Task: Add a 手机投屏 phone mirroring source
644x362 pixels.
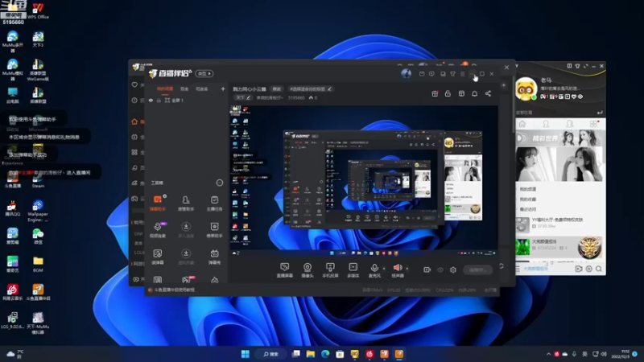Action: [330, 270]
